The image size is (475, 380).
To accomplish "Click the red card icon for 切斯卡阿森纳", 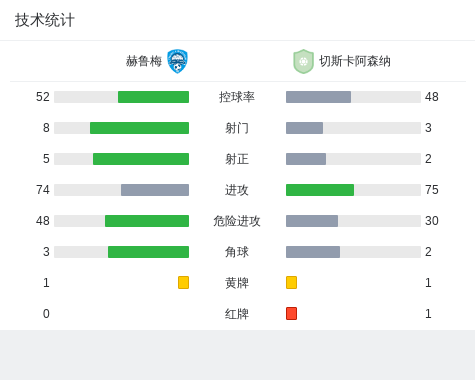I will point(291,313).
